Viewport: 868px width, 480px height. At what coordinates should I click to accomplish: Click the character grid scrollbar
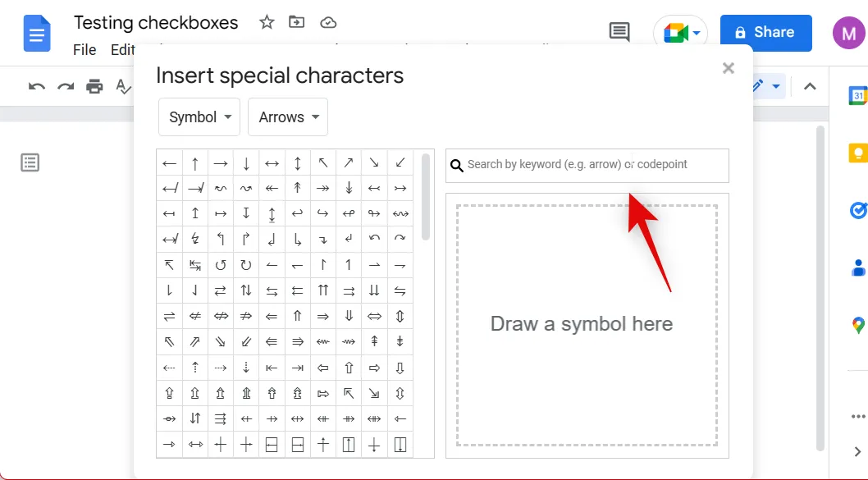click(426, 197)
